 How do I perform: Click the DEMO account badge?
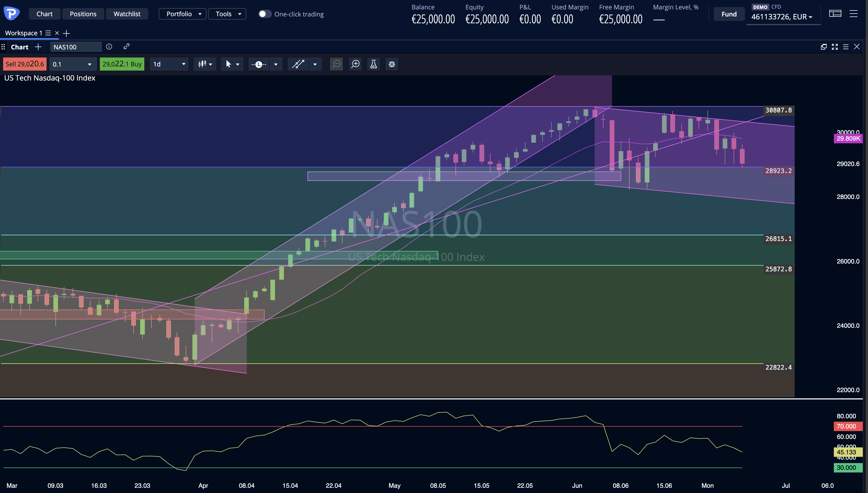pyautogui.click(x=760, y=7)
